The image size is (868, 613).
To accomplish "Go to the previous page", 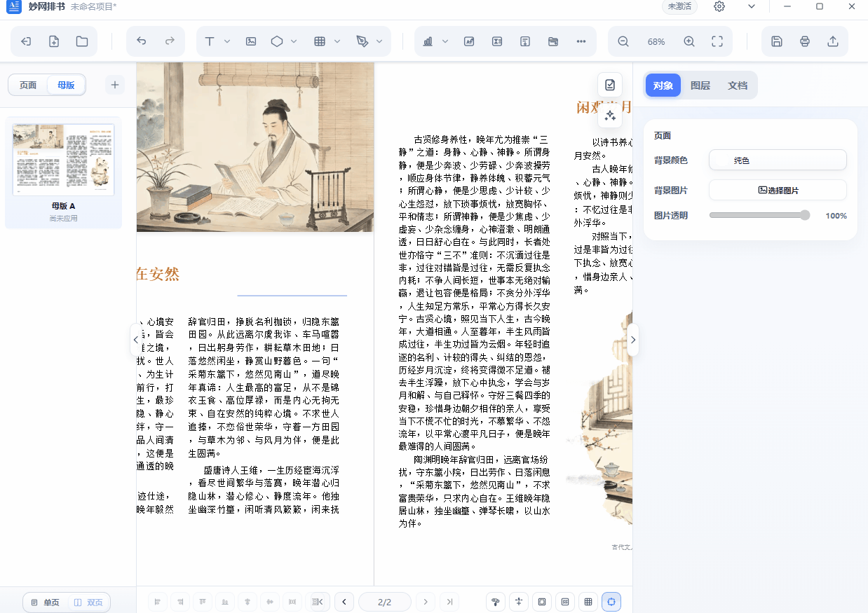I will coord(344,602).
